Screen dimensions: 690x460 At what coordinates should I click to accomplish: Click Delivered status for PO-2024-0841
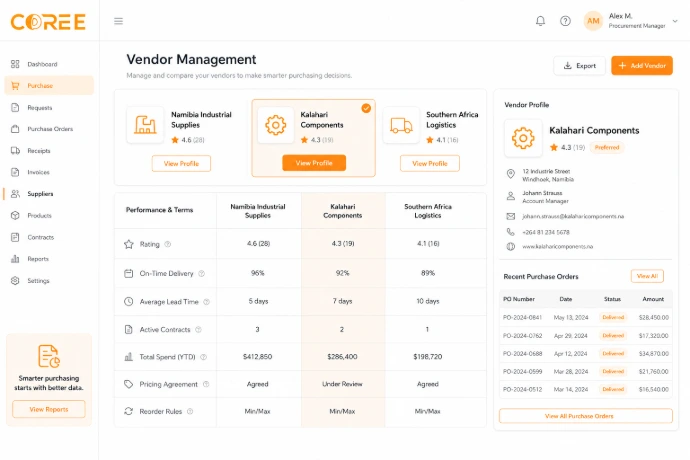click(613, 317)
